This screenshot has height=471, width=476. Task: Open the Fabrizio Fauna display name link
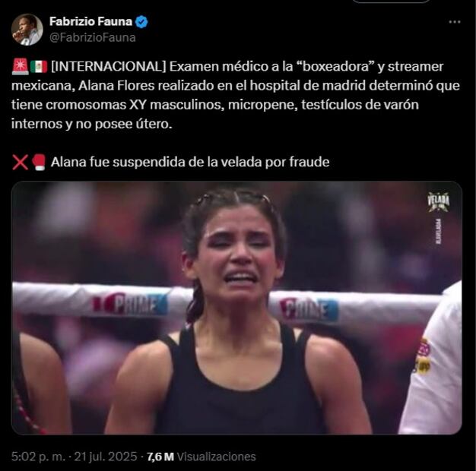pyautogui.click(x=90, y=21)
